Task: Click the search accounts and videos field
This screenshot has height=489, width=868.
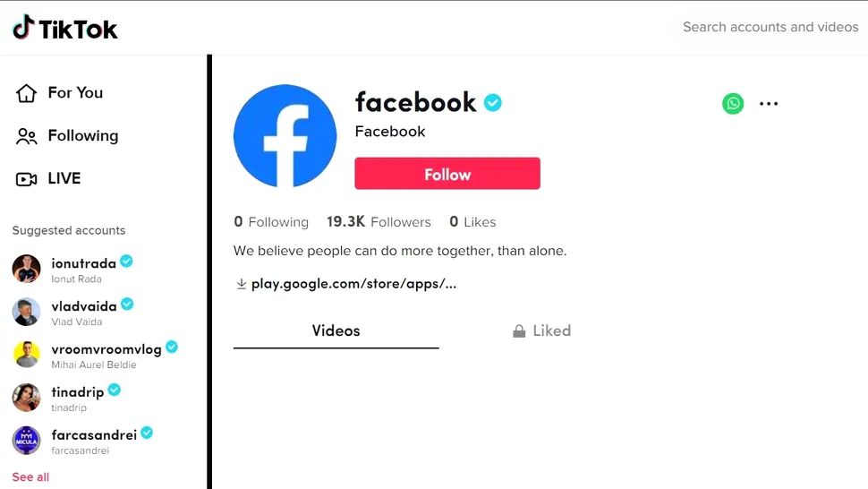Action: coord(770,28)
